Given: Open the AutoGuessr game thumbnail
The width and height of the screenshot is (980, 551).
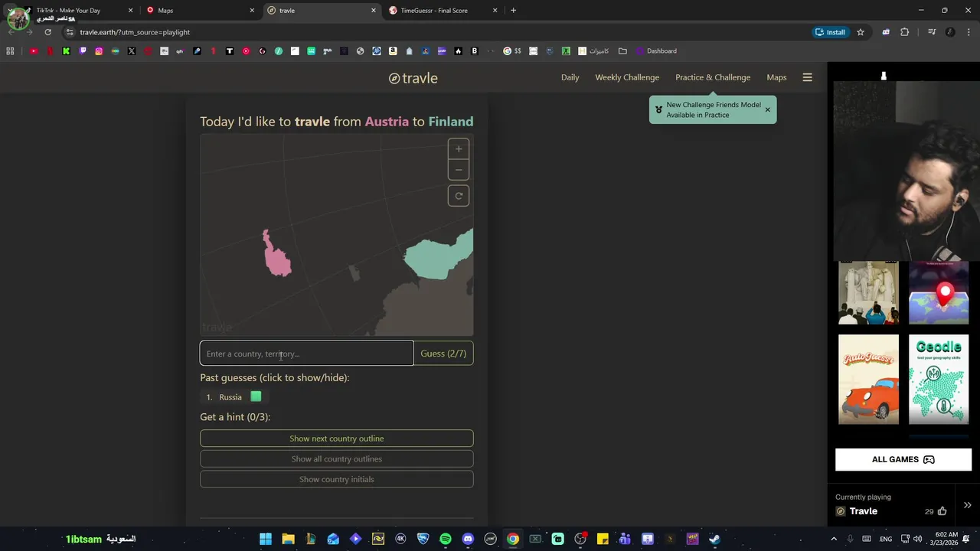Looking at the screenshot, I should pyautogui.click(x=868, y=379).
